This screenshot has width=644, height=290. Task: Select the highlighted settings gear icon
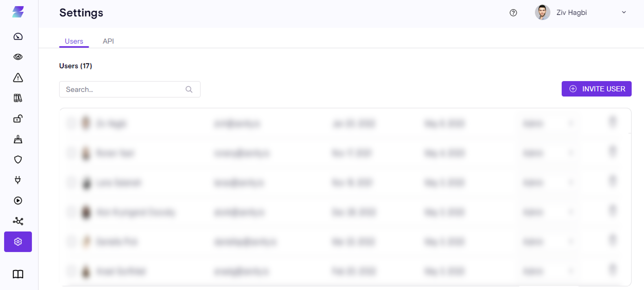[x=18, y=242]
